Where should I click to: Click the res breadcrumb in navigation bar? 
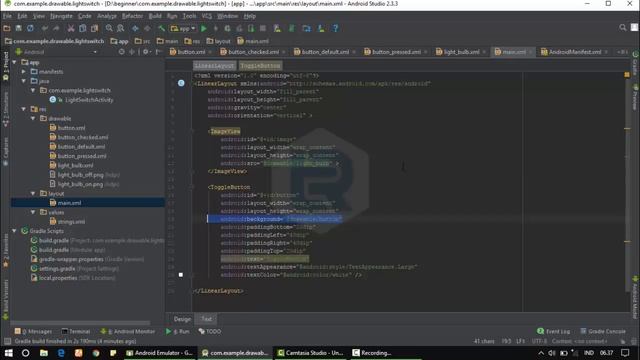point(192,41)
